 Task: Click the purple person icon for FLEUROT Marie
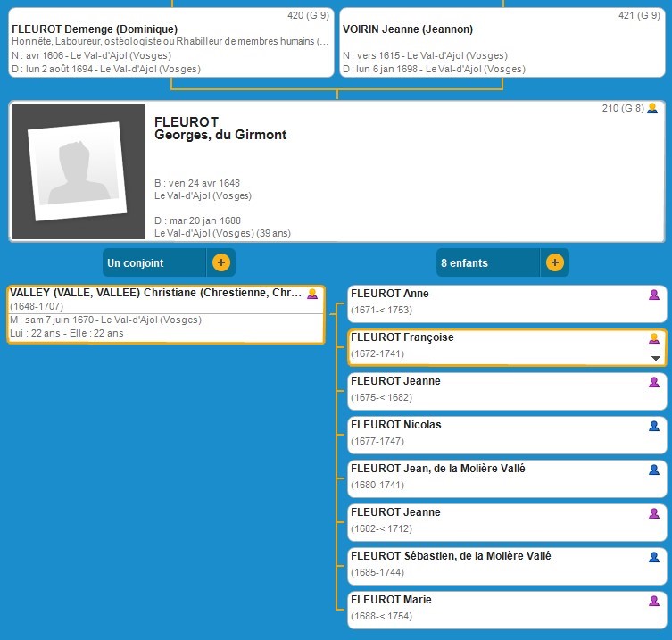point(654,601)
